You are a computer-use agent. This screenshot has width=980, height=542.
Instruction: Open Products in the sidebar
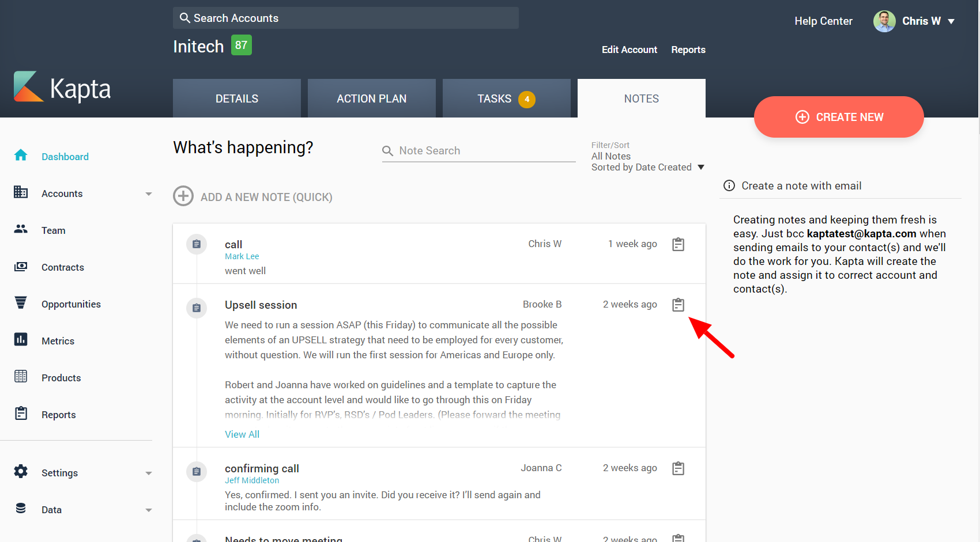(61, 378)
